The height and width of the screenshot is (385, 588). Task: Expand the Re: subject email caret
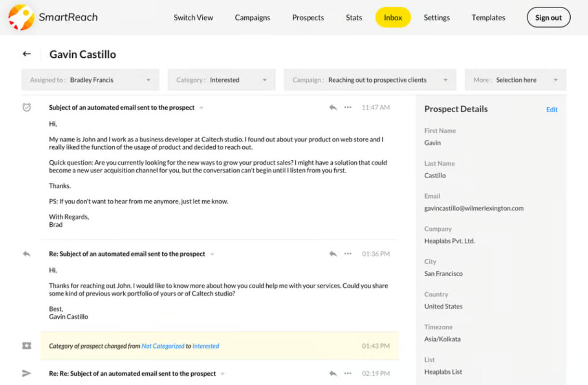tap(212, 254)
